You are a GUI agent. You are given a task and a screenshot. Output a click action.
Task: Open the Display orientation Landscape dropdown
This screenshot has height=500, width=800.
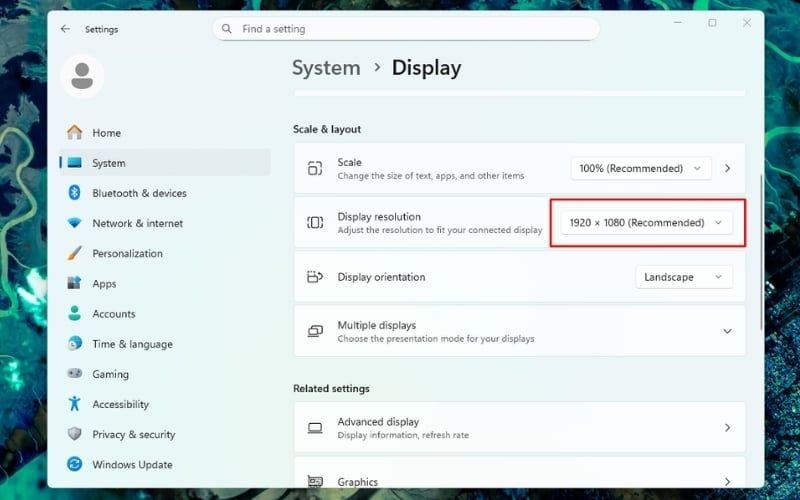pos(683,277)
